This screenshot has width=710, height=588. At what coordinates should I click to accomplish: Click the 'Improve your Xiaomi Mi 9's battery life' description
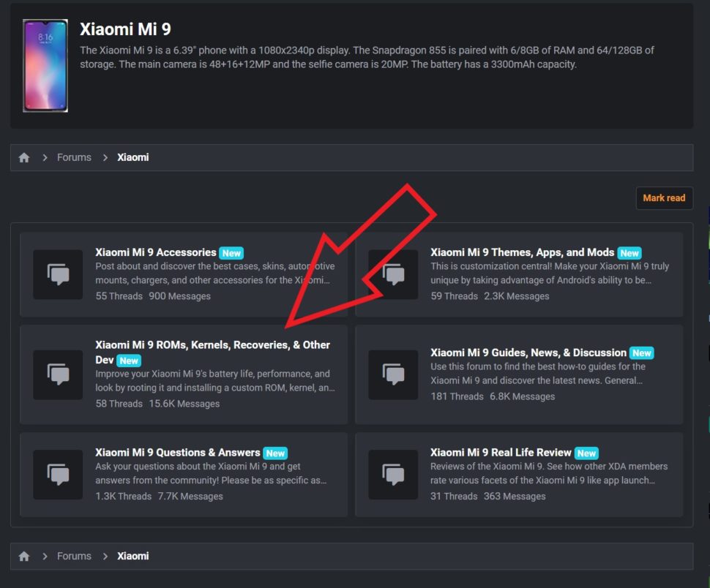coord(215,381)
